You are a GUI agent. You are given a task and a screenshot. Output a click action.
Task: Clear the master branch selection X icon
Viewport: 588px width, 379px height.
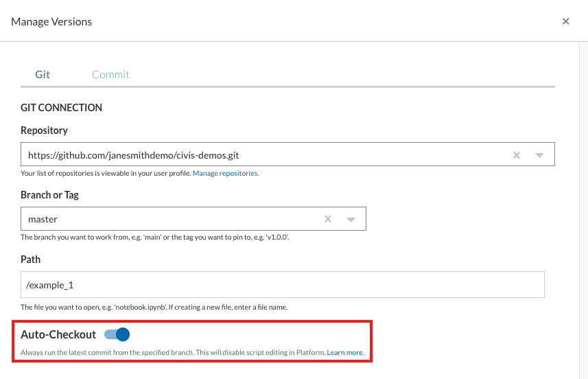(x=328, y=219)
